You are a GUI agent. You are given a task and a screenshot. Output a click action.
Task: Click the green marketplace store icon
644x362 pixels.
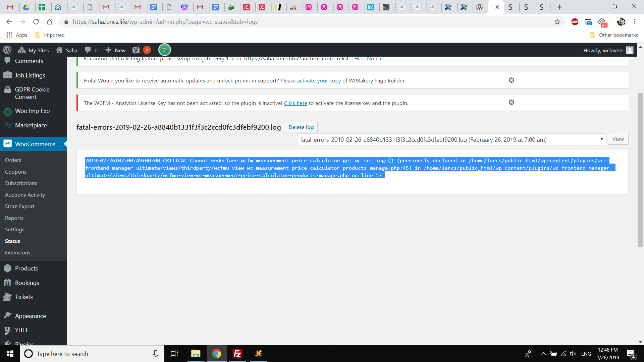(x=164, y=50)
